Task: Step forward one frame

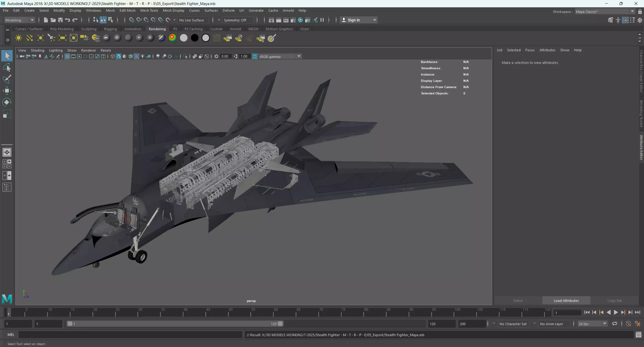Action: point(630,312)
